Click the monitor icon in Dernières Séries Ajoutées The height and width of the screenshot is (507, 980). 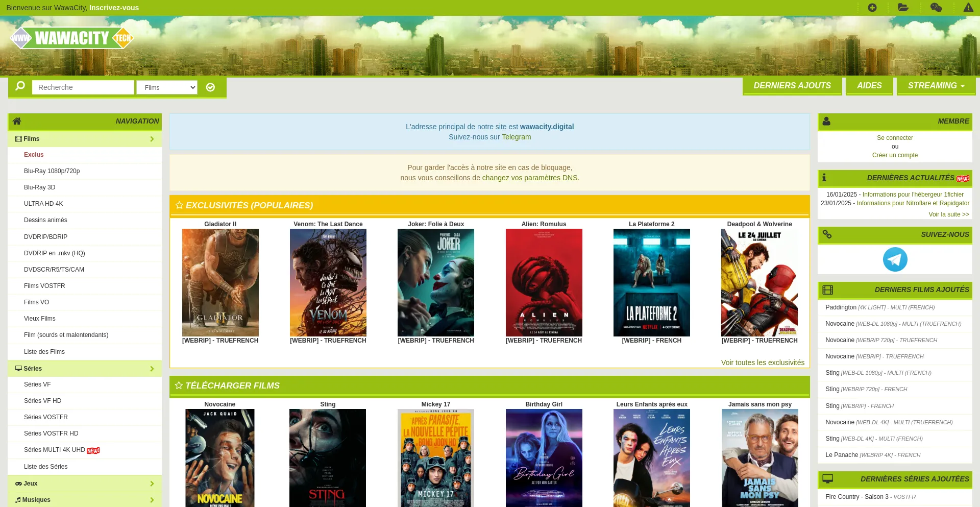[x=828, y=479]
